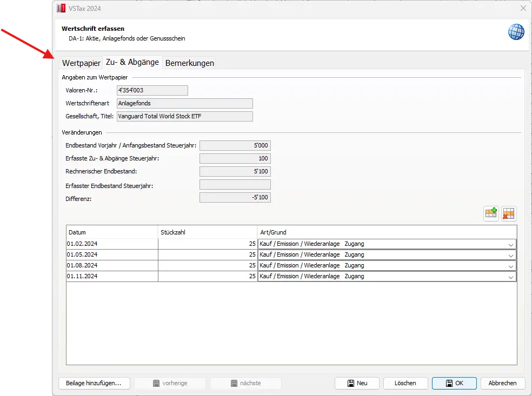Close the VSTax 2024 dialog window
The image size is (532, 396).
click(523, 8)
